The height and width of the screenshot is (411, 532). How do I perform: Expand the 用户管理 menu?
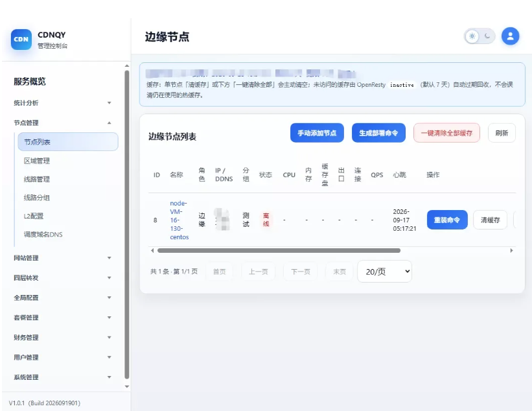point(62,357)
